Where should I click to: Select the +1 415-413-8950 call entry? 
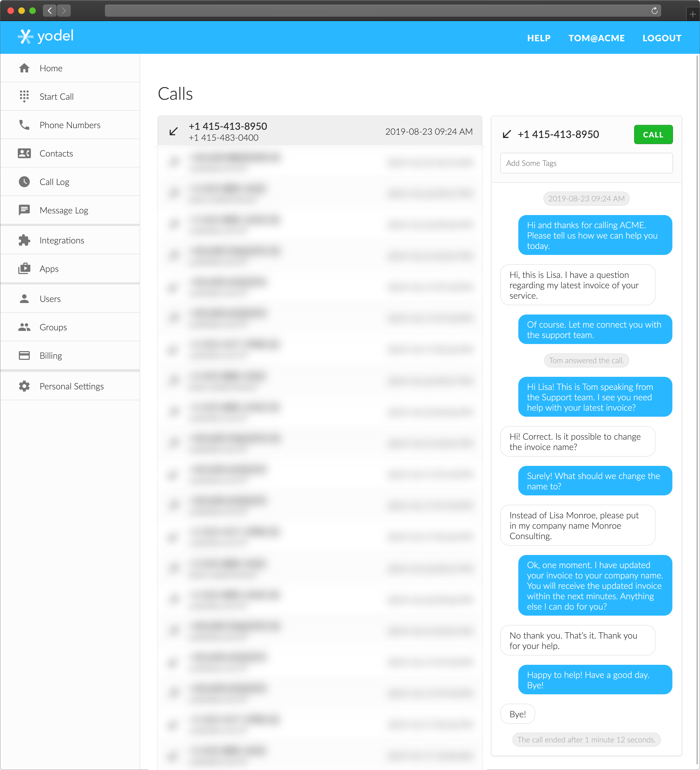[320, 131]
